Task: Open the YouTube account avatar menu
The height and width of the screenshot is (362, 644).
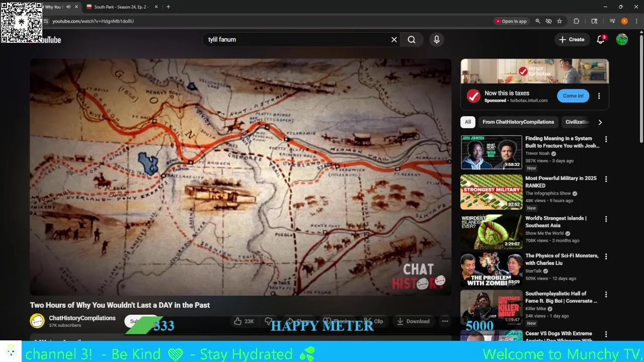Action: (x=622, y=40)
